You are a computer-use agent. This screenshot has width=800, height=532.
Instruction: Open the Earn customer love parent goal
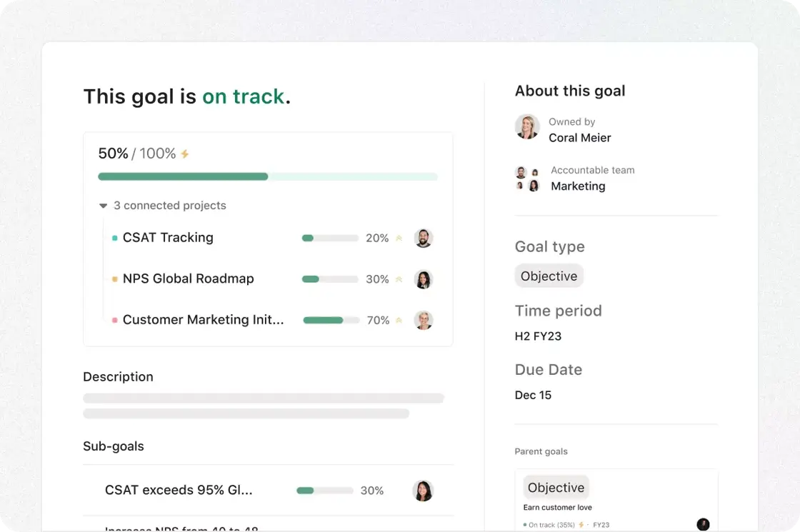point(558,508)
